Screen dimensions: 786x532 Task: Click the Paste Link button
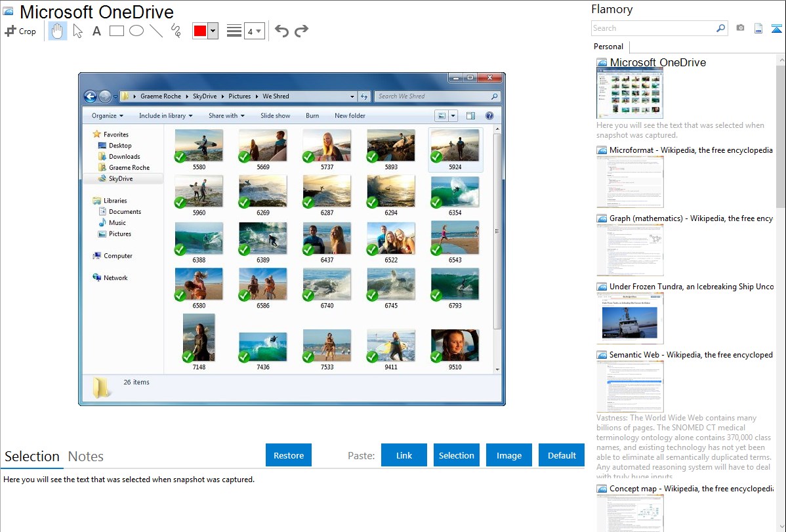[x=404, y=455]
